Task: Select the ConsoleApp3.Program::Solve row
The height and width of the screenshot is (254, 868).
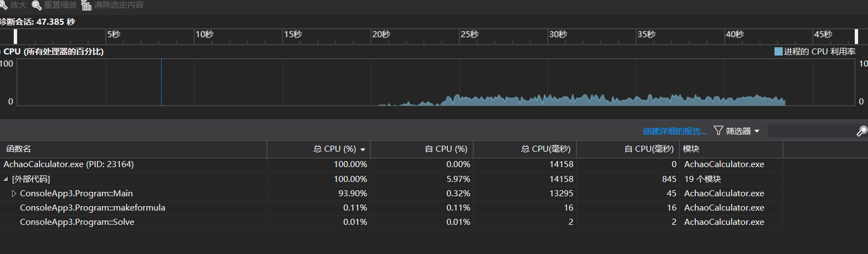Action: tap(77, 222)
